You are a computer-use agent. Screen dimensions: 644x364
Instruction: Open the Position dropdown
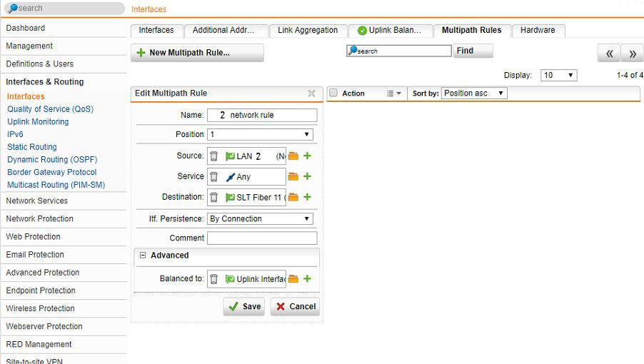pos(260,134)
